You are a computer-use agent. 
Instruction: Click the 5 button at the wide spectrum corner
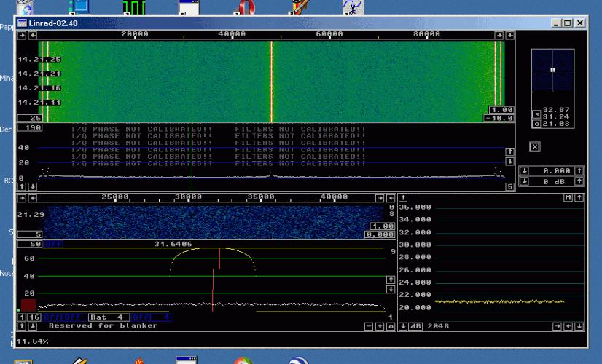click(x=509, y=187)
